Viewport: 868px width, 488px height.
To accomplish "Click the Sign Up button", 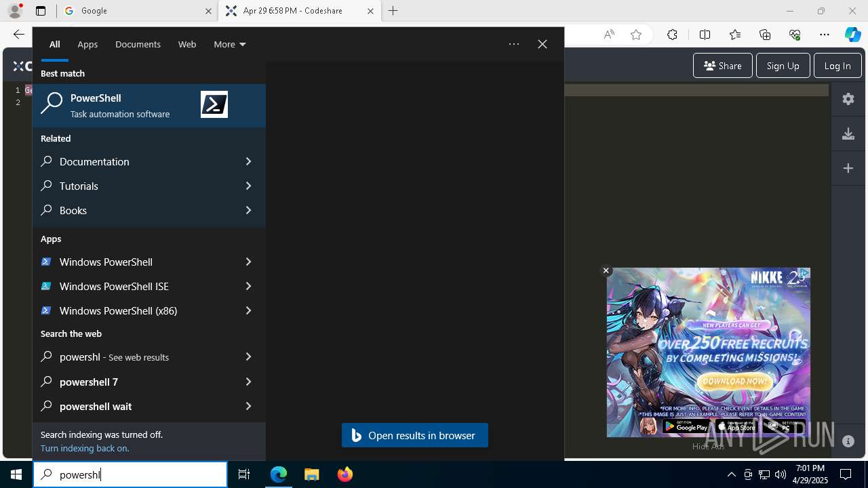I will point(783,66).
